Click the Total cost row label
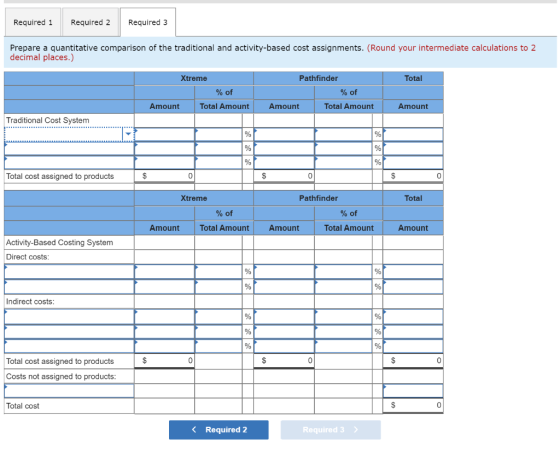 [x=22, y=406]
